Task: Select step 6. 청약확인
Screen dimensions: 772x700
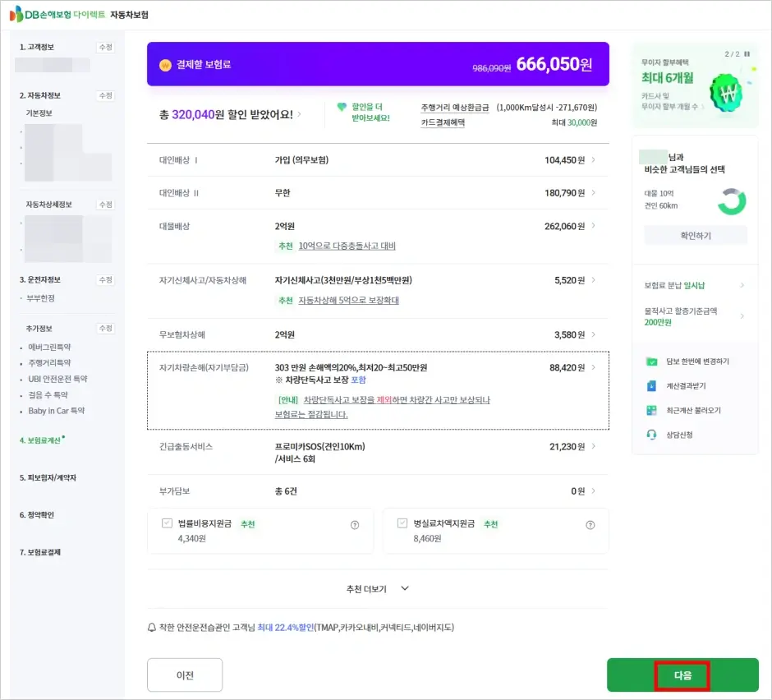Action: tap(37, 515)
